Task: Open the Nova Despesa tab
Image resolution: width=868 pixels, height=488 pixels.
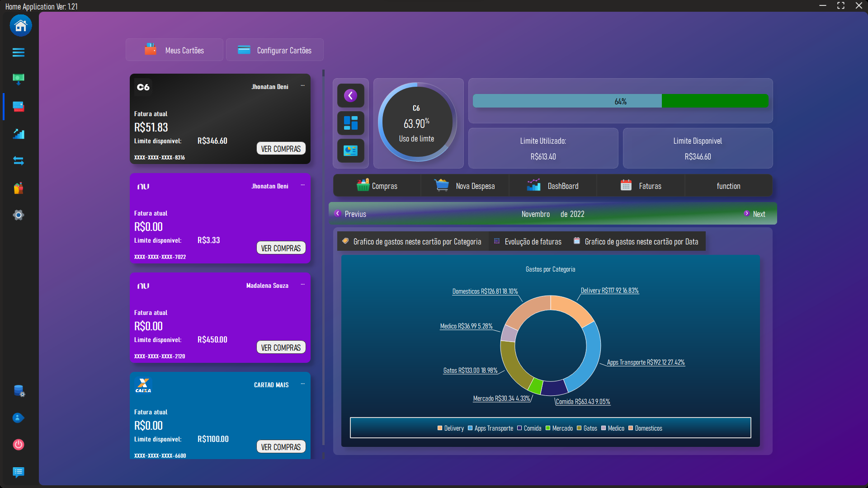Action: tap(465, 186)
